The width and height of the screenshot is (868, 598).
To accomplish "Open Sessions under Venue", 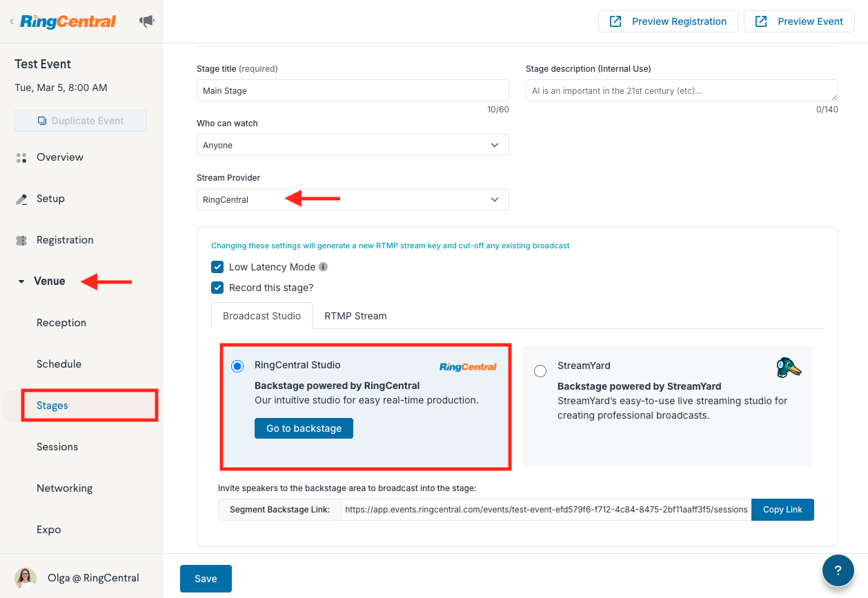I will [x=57, y=447].
